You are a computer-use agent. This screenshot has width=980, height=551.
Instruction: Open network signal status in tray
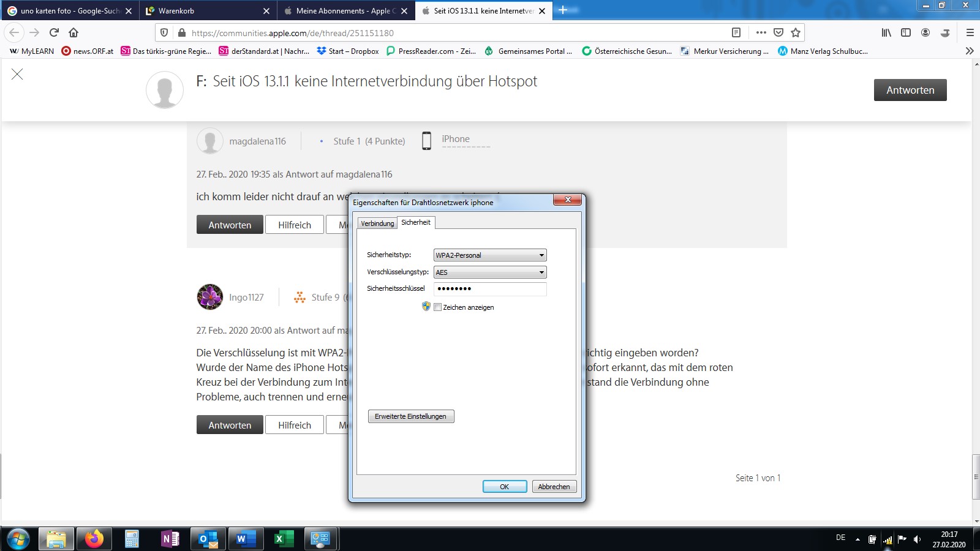coord(888,539)
